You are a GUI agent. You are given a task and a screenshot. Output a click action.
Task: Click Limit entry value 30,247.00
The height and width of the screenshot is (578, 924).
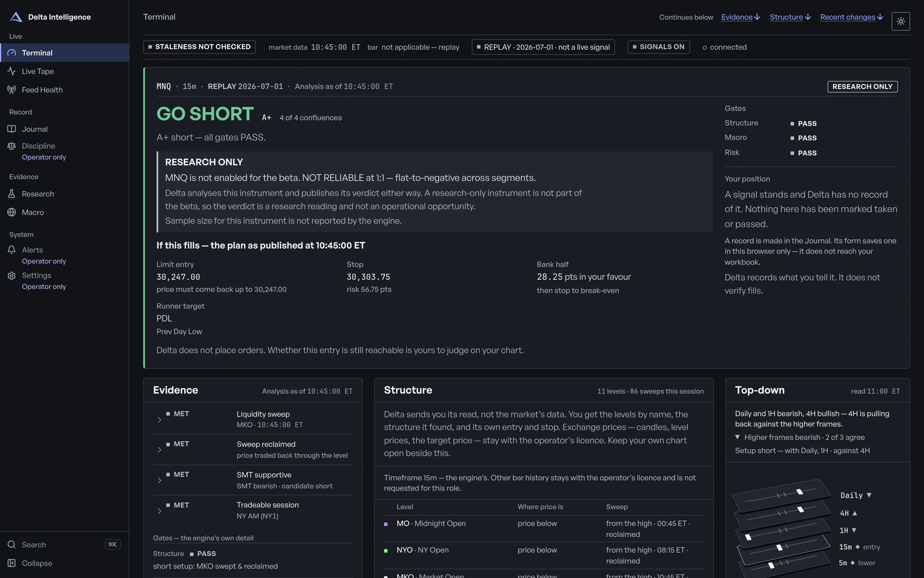[178, 277]
